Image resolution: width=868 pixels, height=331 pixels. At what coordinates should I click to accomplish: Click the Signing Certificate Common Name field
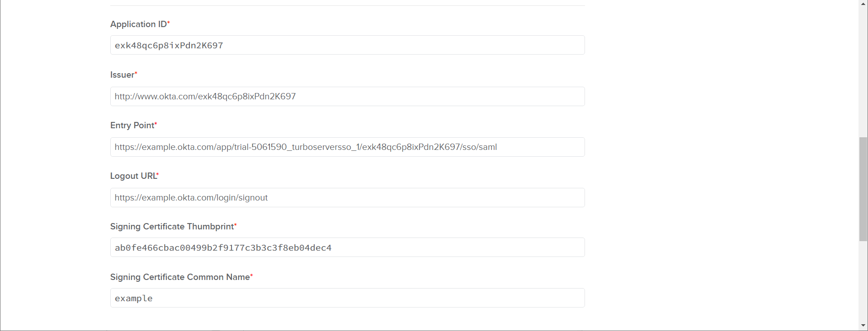[x=347, y=298]
